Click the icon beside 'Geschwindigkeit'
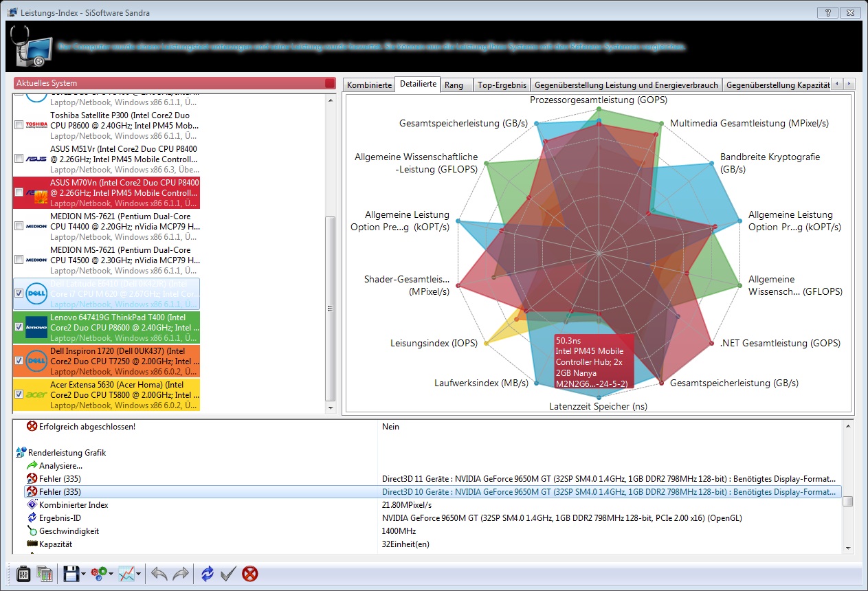 click(x=32, y=531)
